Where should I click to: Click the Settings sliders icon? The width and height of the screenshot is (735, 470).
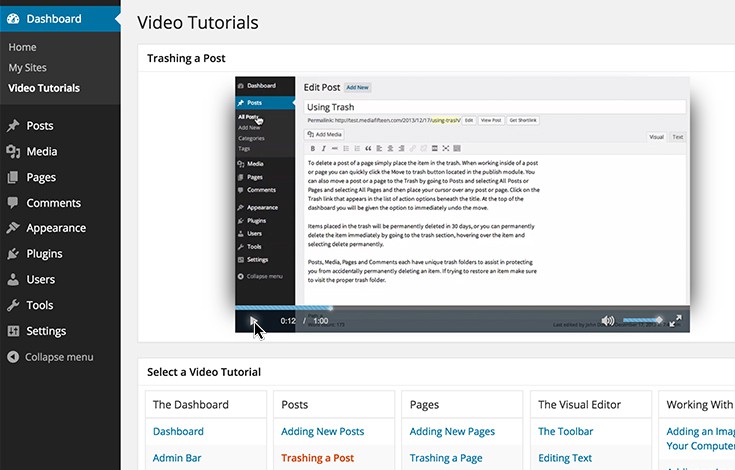[13, 331]
